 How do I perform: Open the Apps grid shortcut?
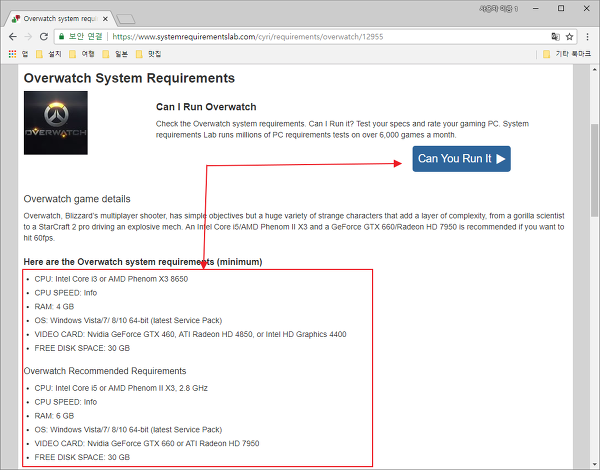13,54
